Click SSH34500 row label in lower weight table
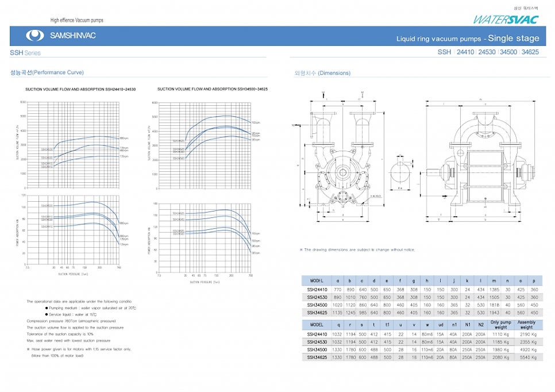 317,349
